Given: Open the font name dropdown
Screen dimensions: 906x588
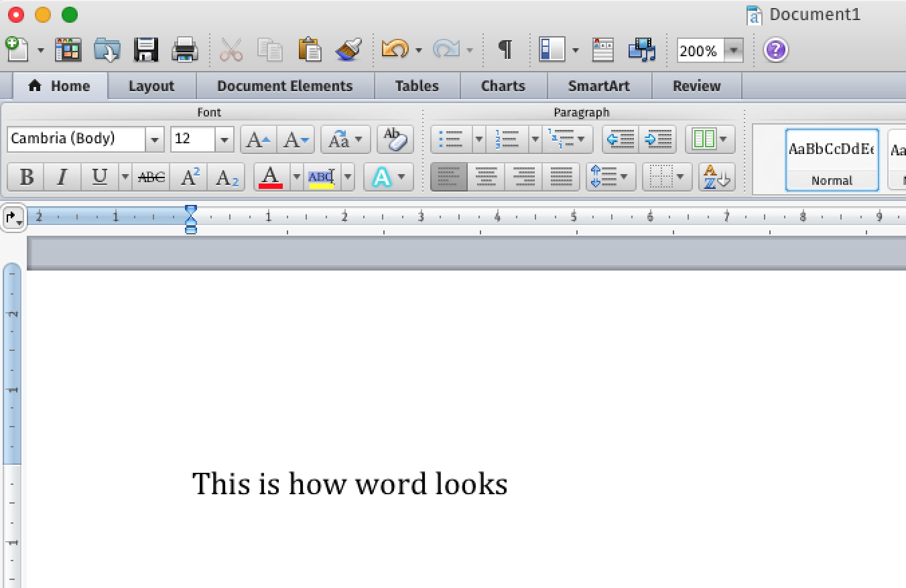Looking at the screenshot, I should pyautogui.click(x=155, y=139).
